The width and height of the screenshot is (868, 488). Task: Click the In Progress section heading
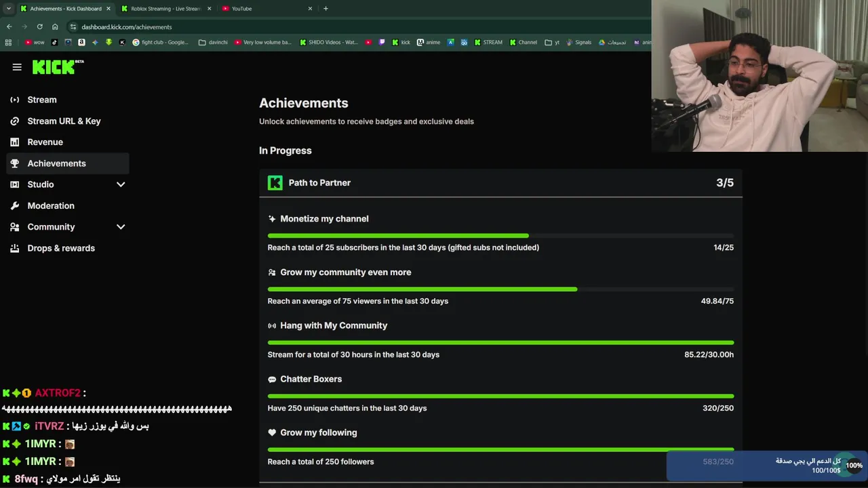pyautogui.click(x=285, y=150)
